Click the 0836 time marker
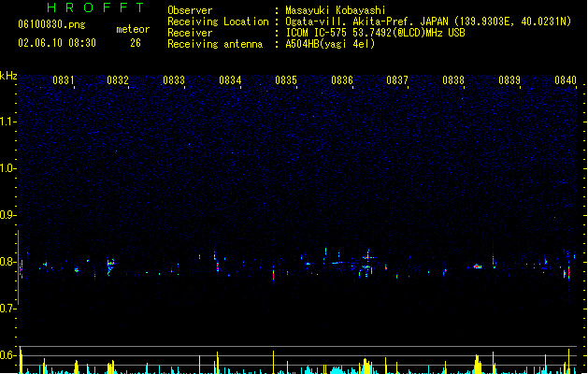Viewport: 588px width, 374px height. point(342,80)
